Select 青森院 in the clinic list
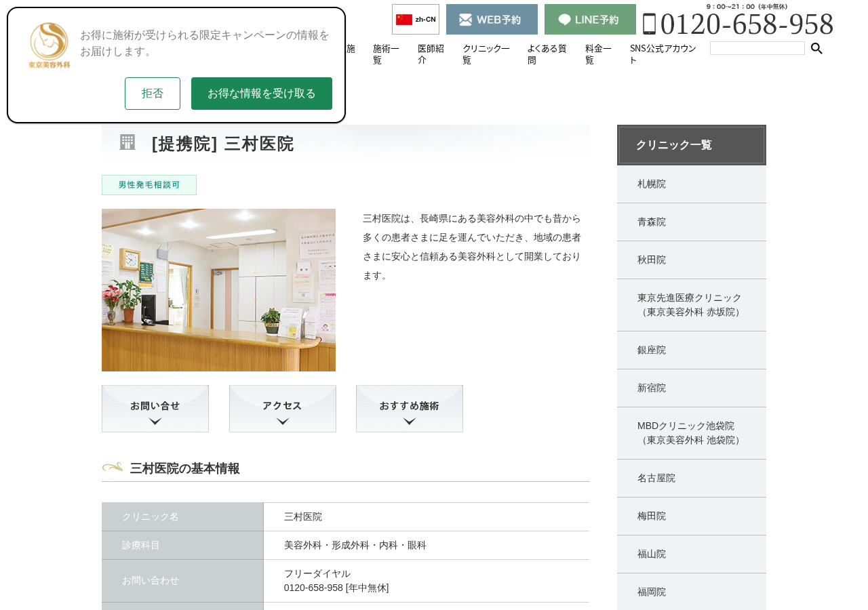This screenshot has width=868, height=610. pos(692,222)
